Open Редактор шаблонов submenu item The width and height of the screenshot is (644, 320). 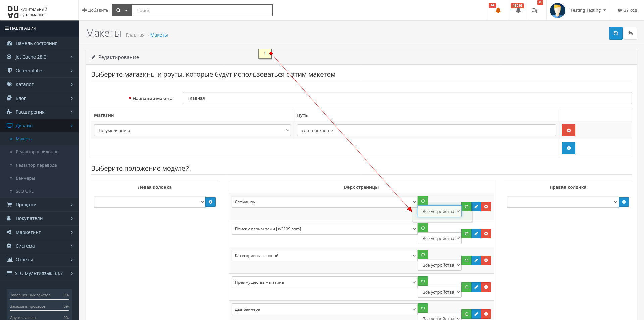37,152
